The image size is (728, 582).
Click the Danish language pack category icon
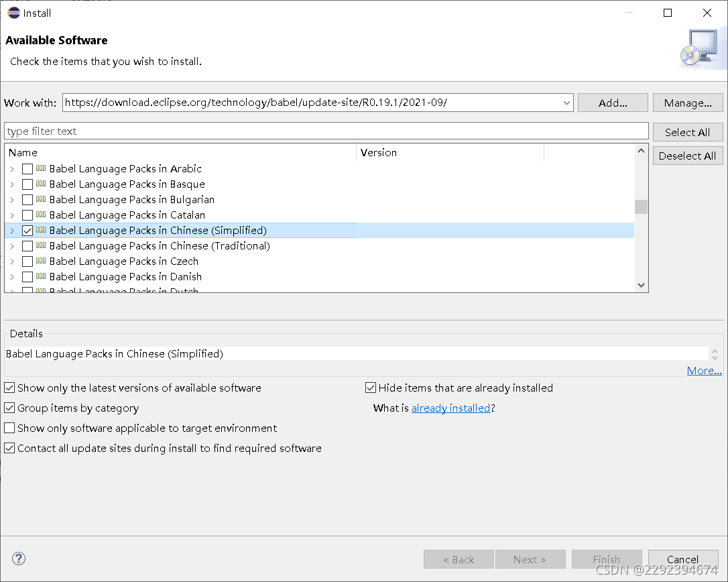click(41, 276)
